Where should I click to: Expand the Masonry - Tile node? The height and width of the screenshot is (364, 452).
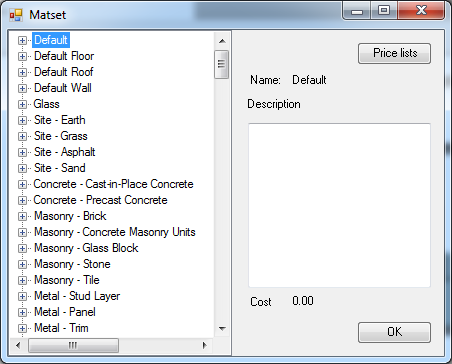pos(22,280)
